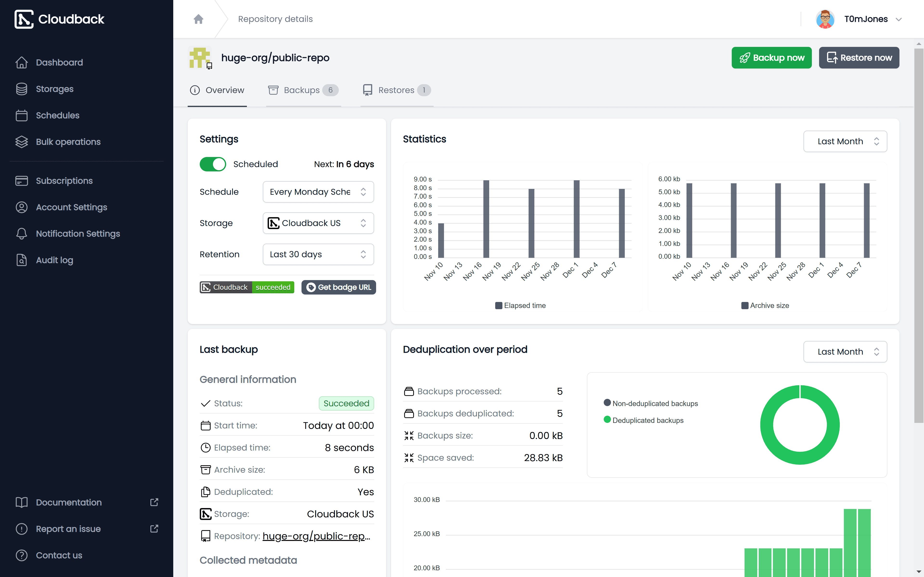
Task: Open Statistics Last Month period dropdown
Action: coord(845,141)
